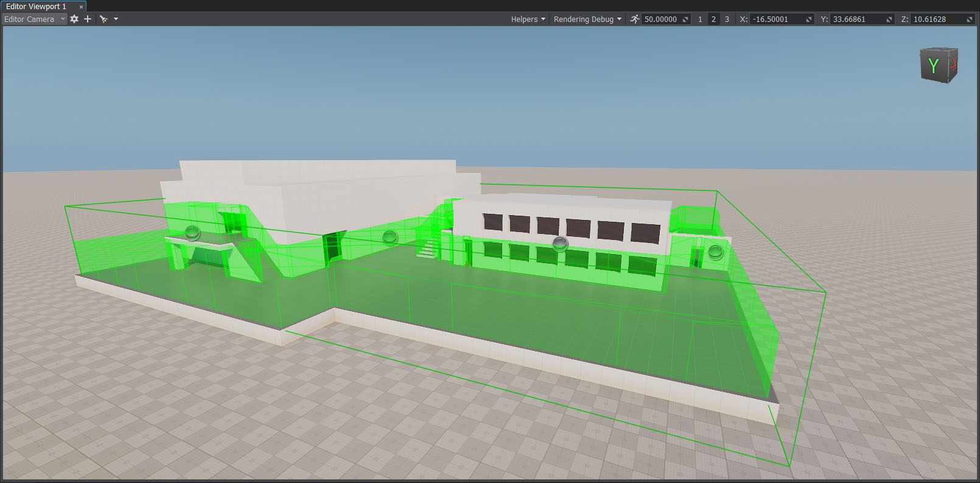Open the headlight options dropdown arrow
This screenshot has width=980, height=483.
(x=116, y=19)
